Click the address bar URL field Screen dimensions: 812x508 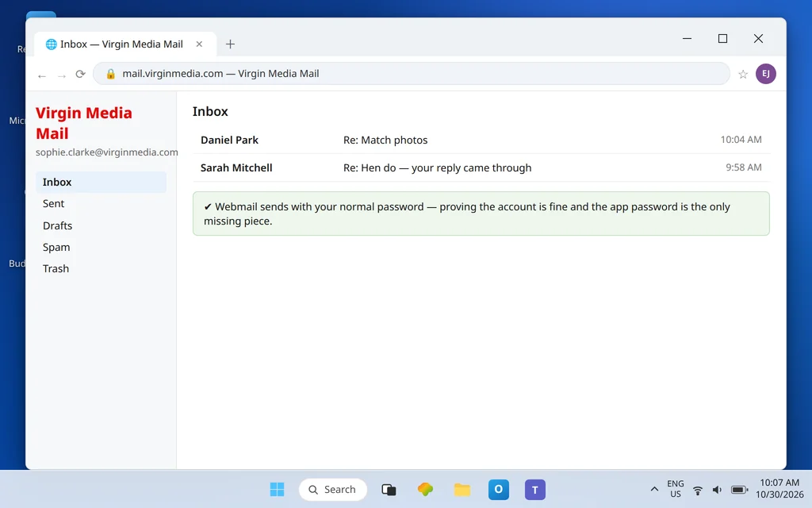click(x=412, y=74)
